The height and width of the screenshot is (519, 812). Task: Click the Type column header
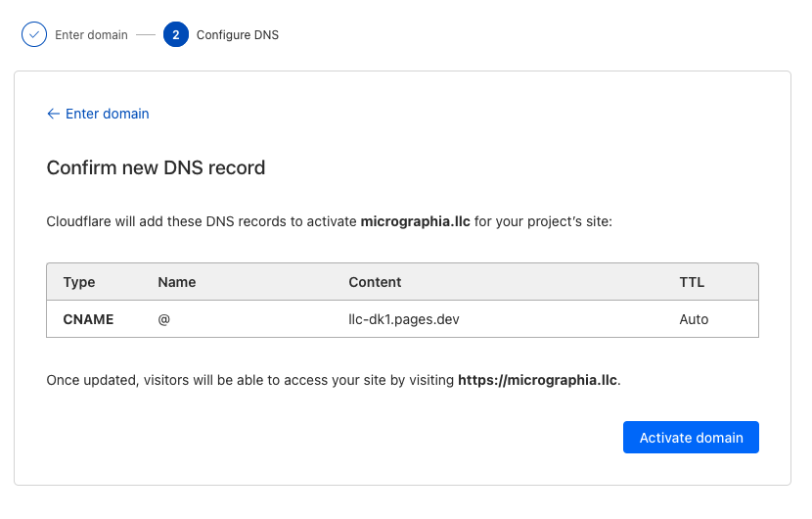pyautogui.click(x=79, y=282)
